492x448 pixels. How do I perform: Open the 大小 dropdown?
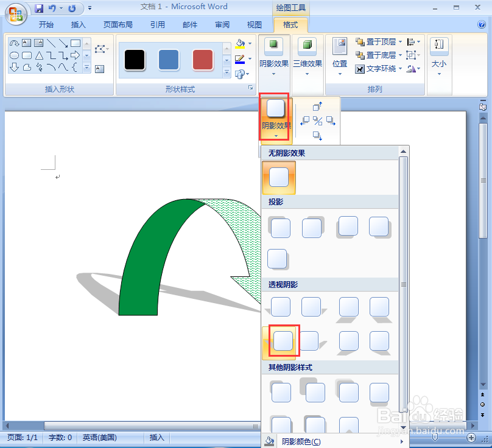[x=439, y=57]
